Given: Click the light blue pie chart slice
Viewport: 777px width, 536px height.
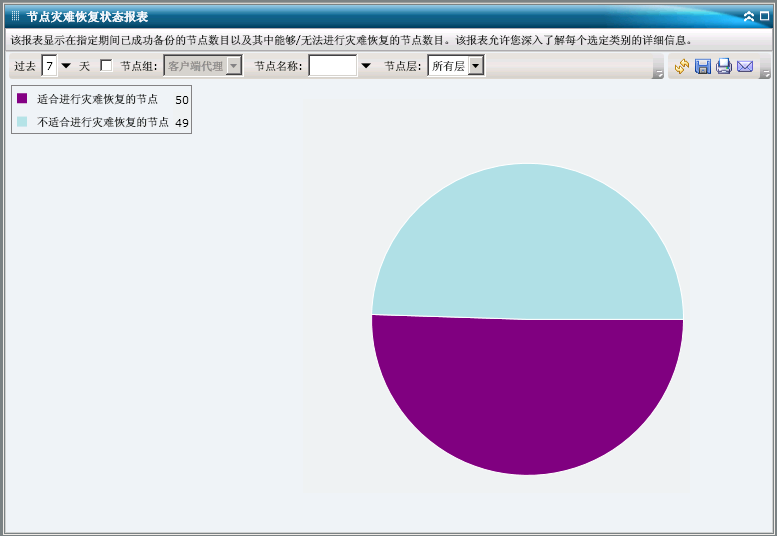Looking at the screenshot, I should 527,240.
